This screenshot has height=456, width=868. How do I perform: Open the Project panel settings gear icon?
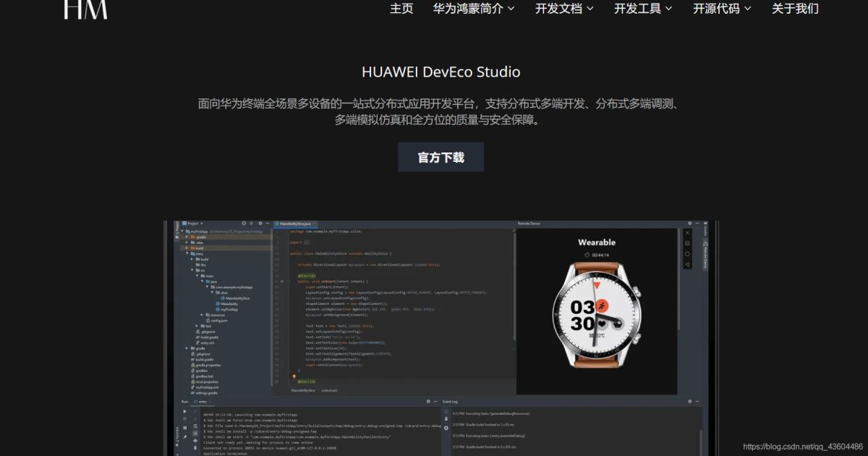(260, 222)
